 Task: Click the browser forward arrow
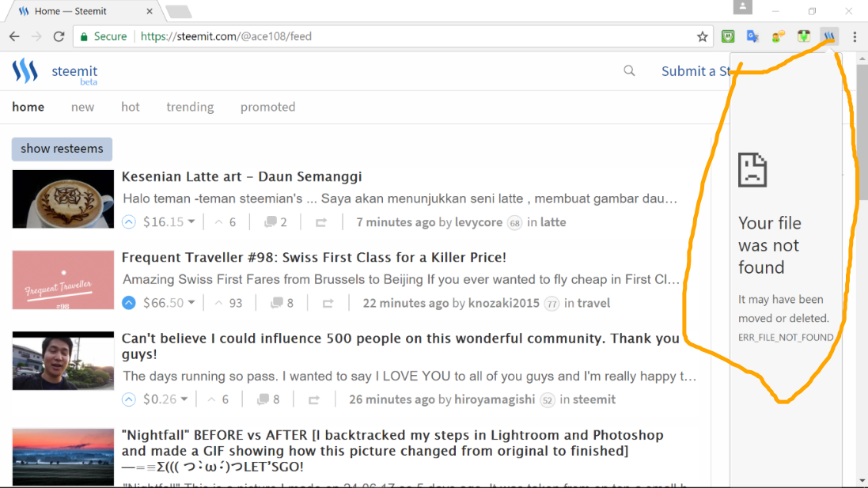point(36,36)
